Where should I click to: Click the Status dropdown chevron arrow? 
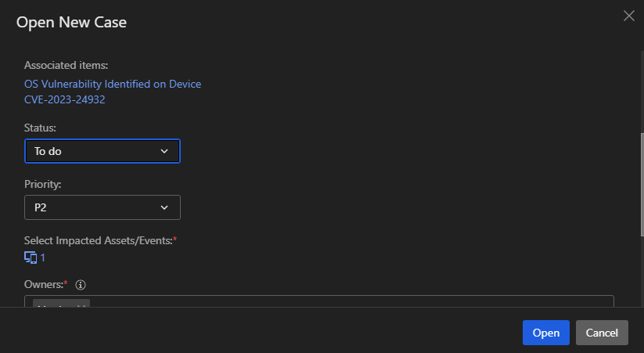[164, 151]
